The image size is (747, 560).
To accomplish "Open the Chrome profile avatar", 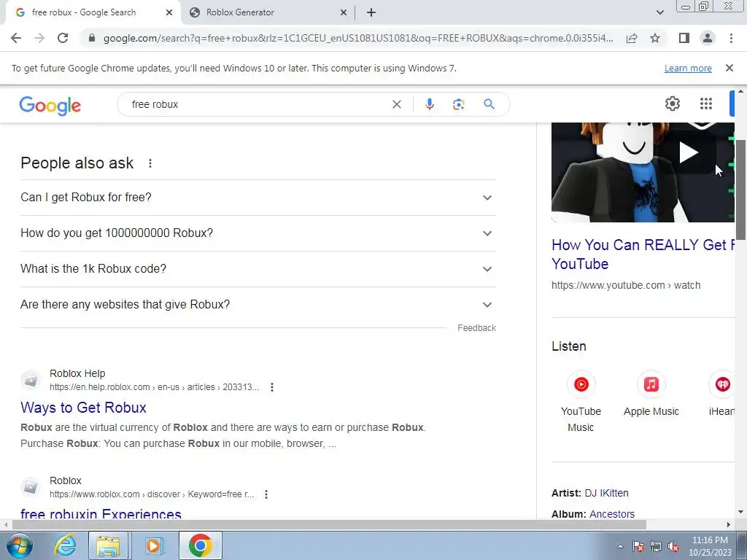I will tap(708, 38).
